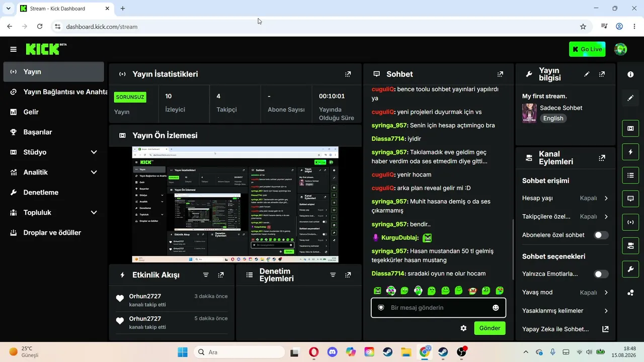This screenshot has height=362, width=644.
Task: Click the three-dots icon at right rail bottom
Action: point(630,293)
